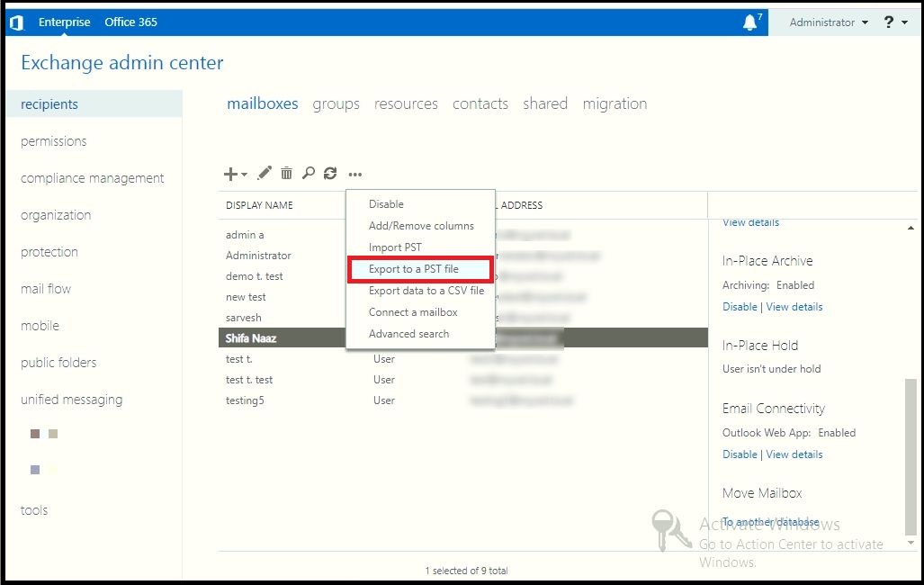This screenshot has width=924, height=585.
Task: Choose Disable from the context menu
Action: click(420, 204)
